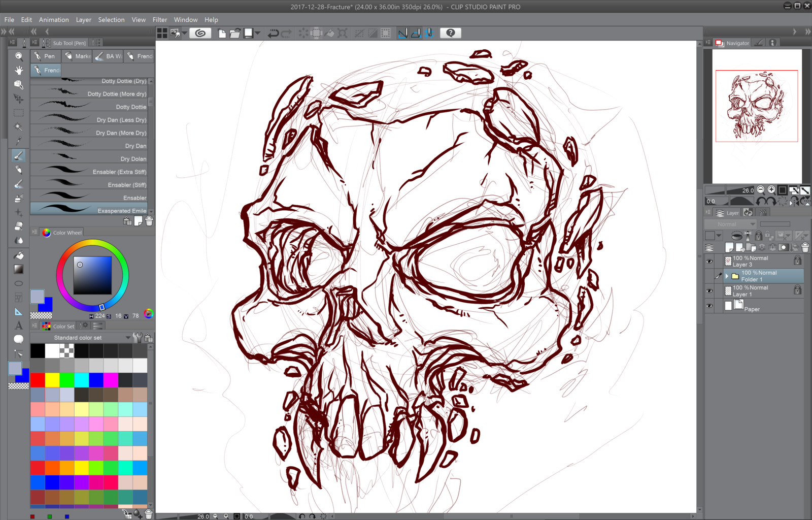The image size is (812, 520).
Task: Pick the red swatch in the color set
Action: (x=38, y=380)
